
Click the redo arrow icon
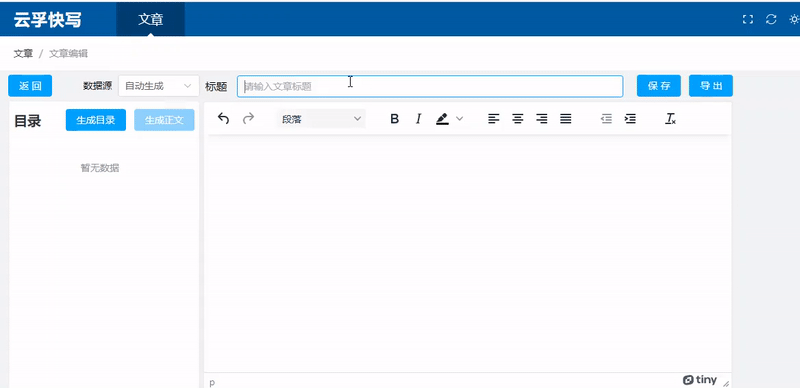[248, 119]
